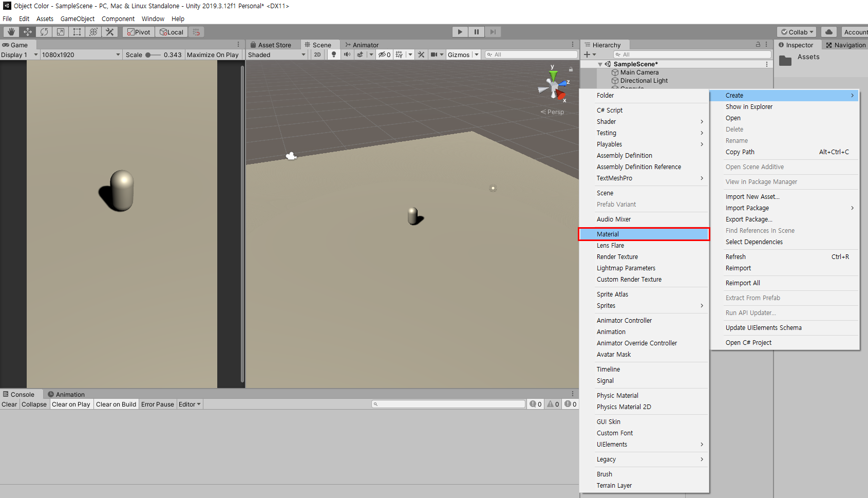The height and width of the screenshot is (498, 868).
Task: Toggle scene effects like skybox and fog
Action: [x=360, y=54]
